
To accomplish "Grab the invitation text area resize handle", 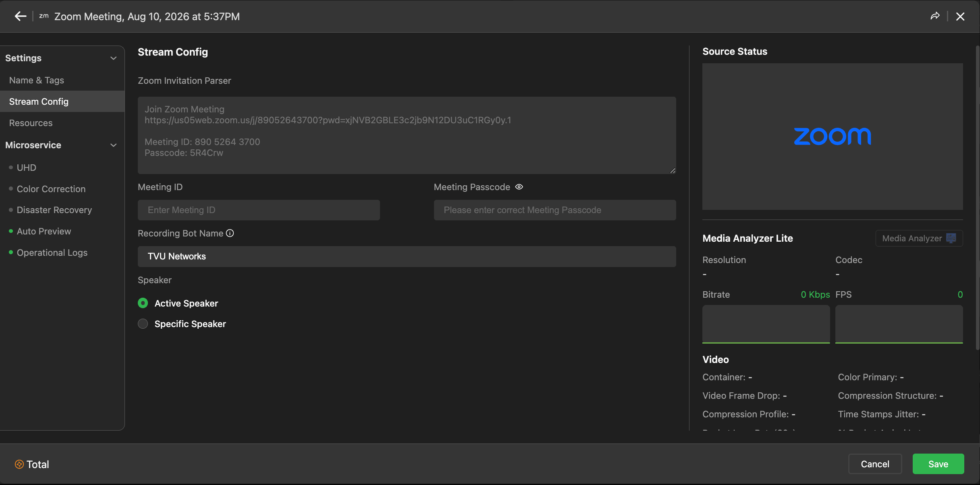I will pos(673,171).
